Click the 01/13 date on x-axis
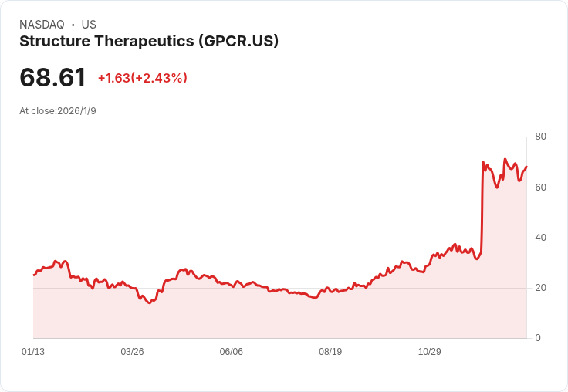 (33, 352)
